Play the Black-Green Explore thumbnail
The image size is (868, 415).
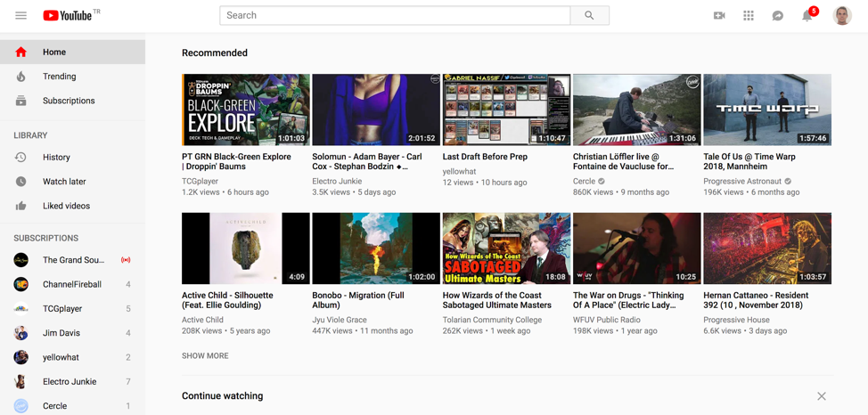coord(246,110)
